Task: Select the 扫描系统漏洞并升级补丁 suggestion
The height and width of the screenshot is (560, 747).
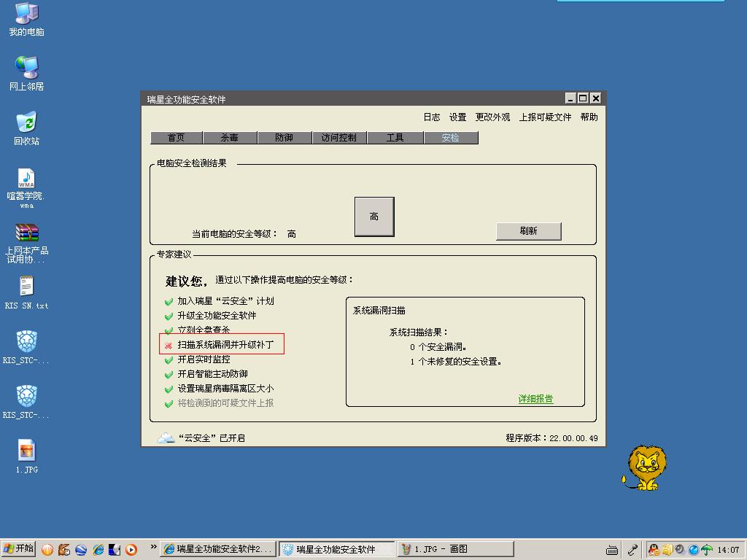Action: click(226, 345)
